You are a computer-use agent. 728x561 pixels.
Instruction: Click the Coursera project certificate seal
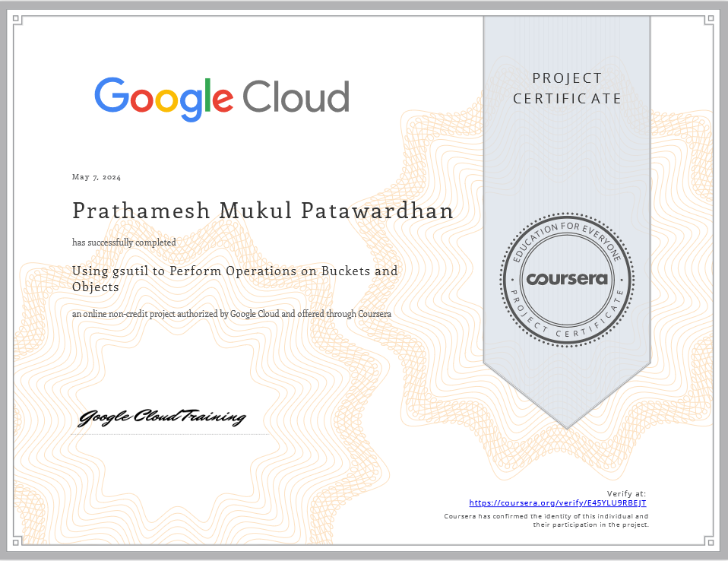[x=567, y=280]
